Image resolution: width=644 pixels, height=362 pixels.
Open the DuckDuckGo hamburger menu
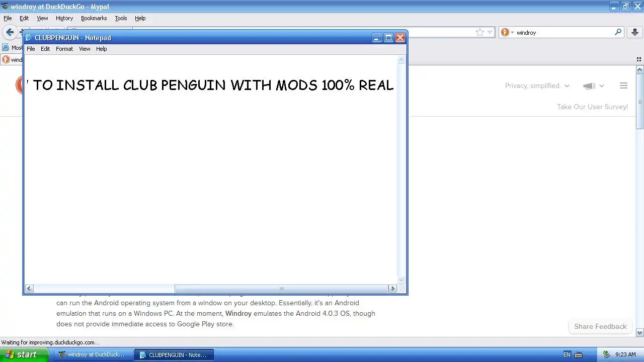coord(623,86)
